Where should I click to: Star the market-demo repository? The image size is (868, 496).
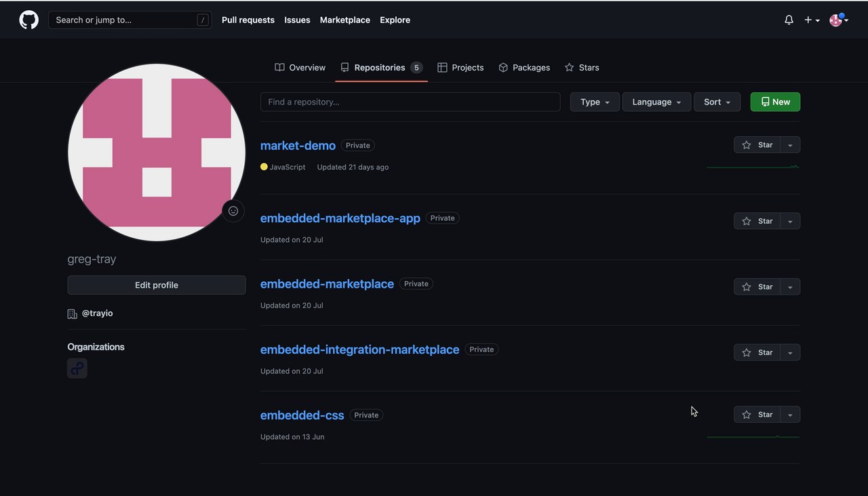pyautogui.click(x=757, y=145)
